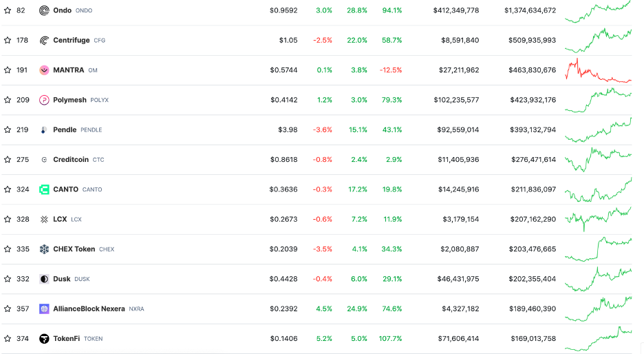Screen dimensions: 644x354
Task: Open the MANTRA red sparkline chart
Action: point(598,70)
